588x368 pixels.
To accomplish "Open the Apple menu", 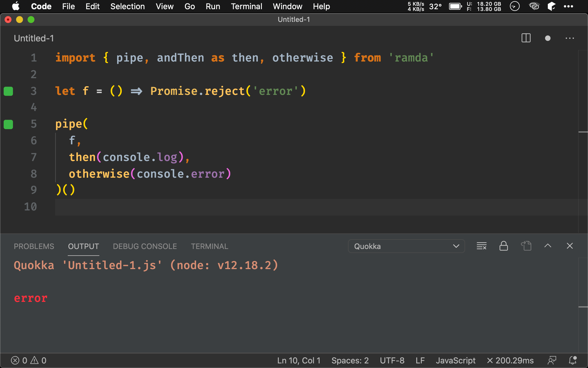I will coord(16,6).
